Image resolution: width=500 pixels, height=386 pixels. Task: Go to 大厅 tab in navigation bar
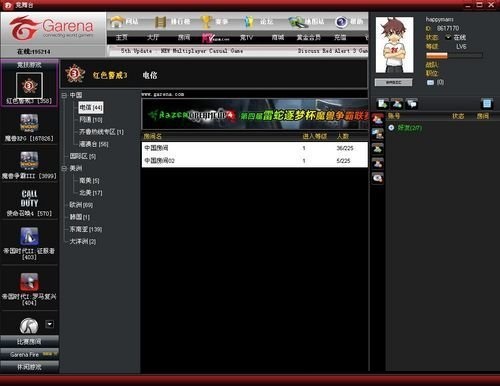[153, 37]
